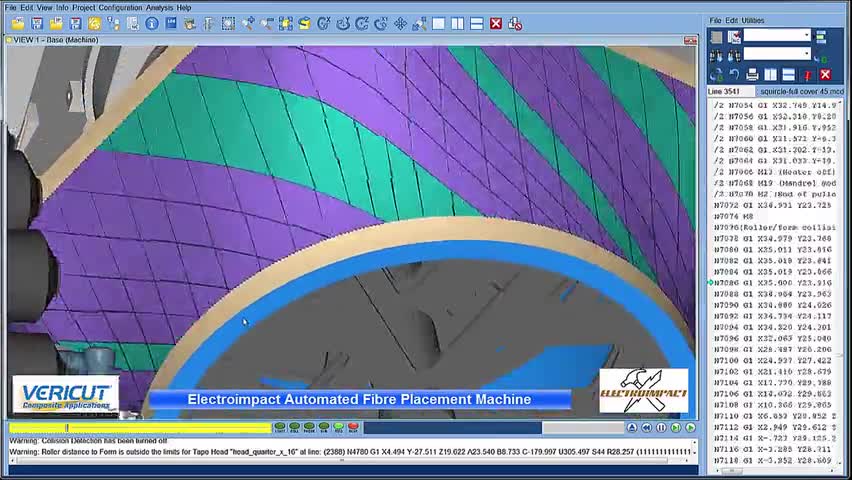
Task: Click the Rotate about Y icon
Action: pos(343,23)
